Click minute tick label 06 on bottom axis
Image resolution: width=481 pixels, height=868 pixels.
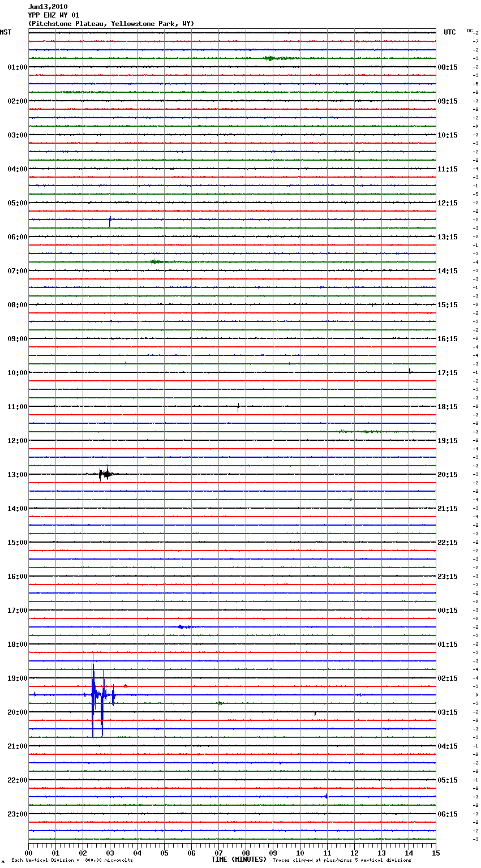pos(191,853)
